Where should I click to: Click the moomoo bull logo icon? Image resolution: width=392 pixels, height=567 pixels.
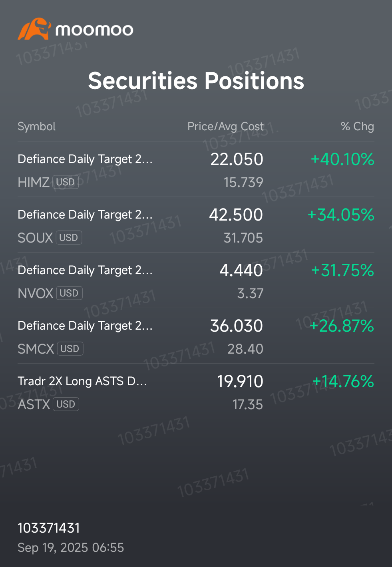point(34,29)
